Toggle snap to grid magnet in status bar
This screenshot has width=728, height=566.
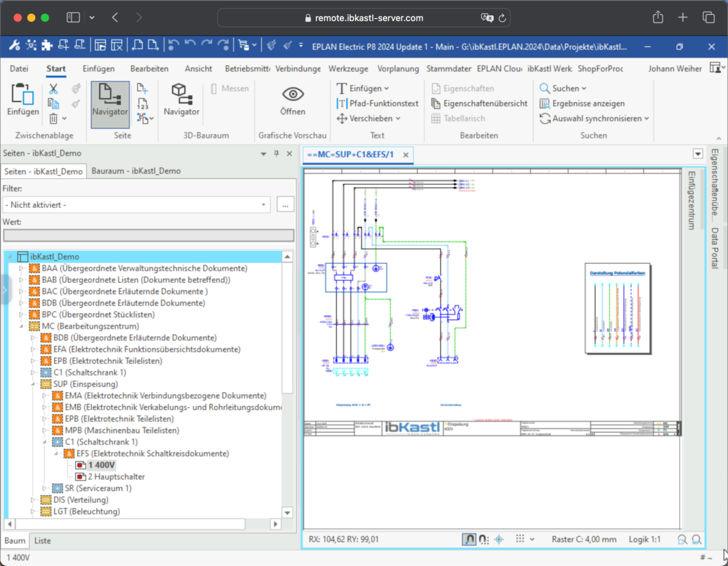coord(469,539)
